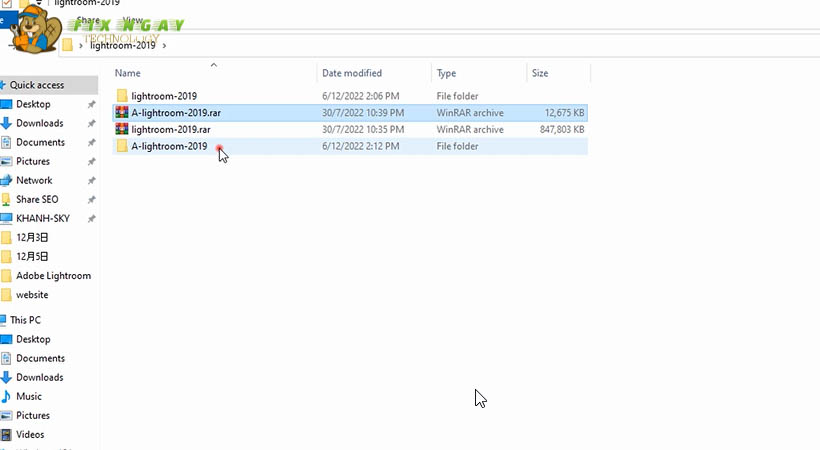Screen dimensions: 820x450
Task: Click the A-lightroom-2019.rar WinRAR archive icon
Action: coord(122,113)
